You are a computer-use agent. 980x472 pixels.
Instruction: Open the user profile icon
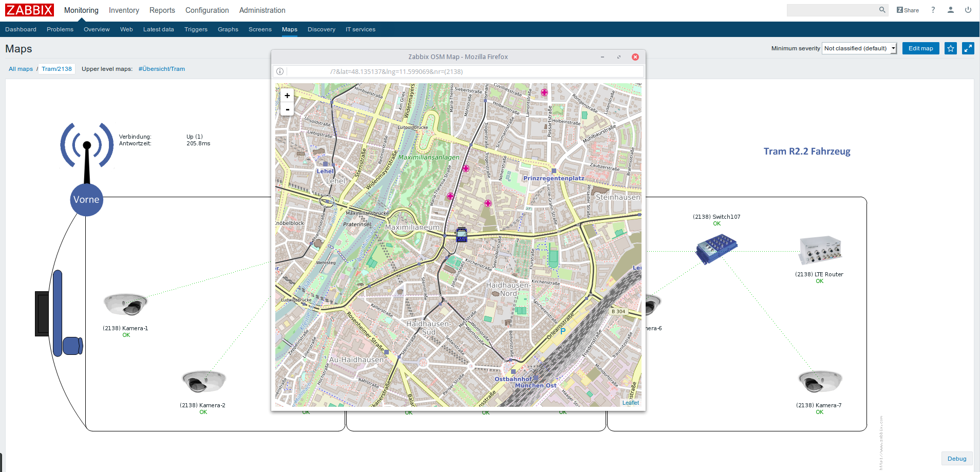[x=951, y=10]
